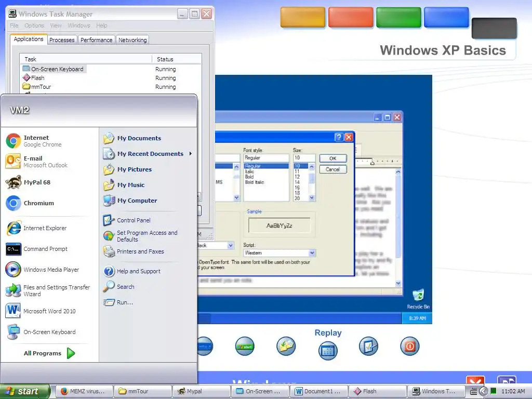Open the color dropdown in the Font dialog
The width and height of the screenshot is (532, 399).
pyautogui.click(x=230, y=245)
